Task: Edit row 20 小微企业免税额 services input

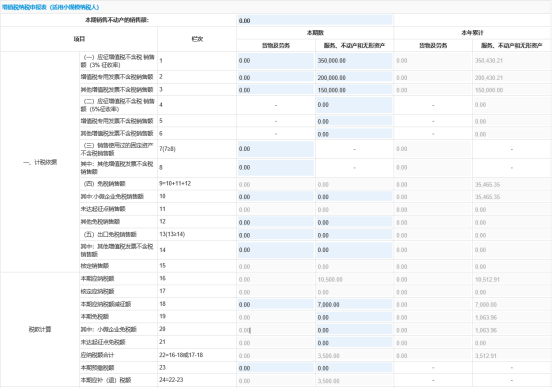Action: pyautogui.click(x=354, y=330)
